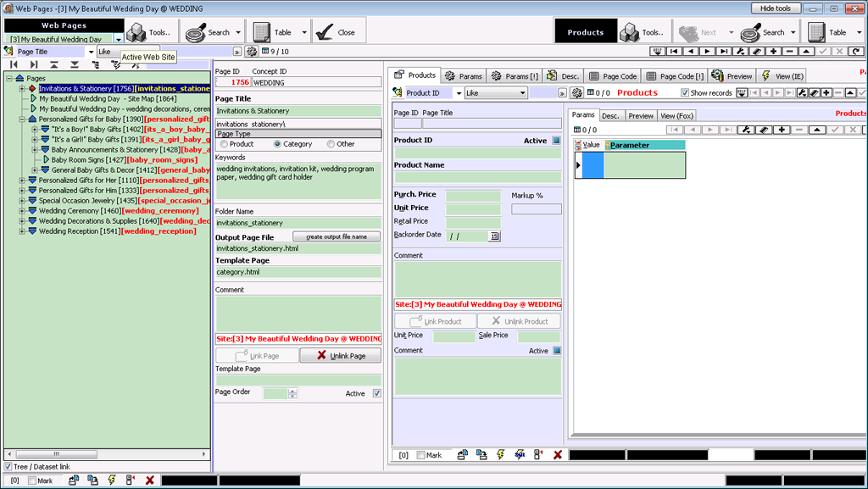
Task: Click the lightning bolt icon in products footer
Action: 500,455
